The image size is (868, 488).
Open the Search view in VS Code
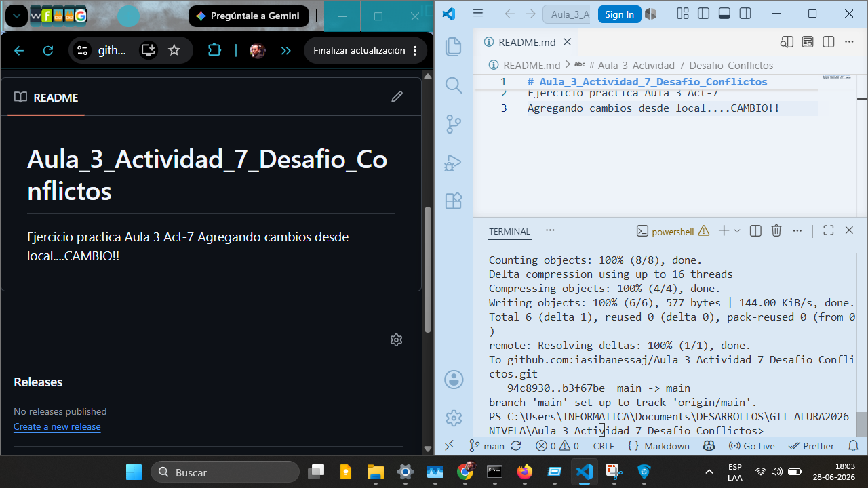tap(453, 85)
